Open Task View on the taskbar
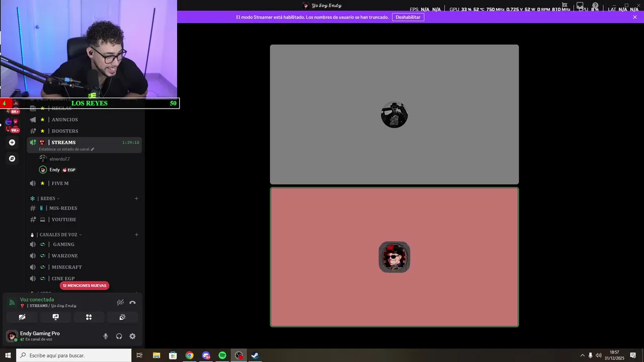This screenshot has height=362, width=644. click(x=139, y=355)
